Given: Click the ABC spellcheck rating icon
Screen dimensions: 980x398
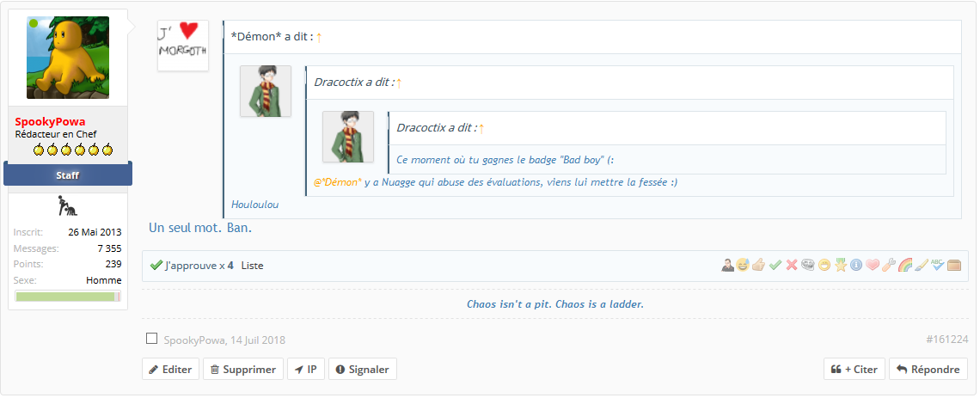Looking at the screenshot, I should [938, 266].
